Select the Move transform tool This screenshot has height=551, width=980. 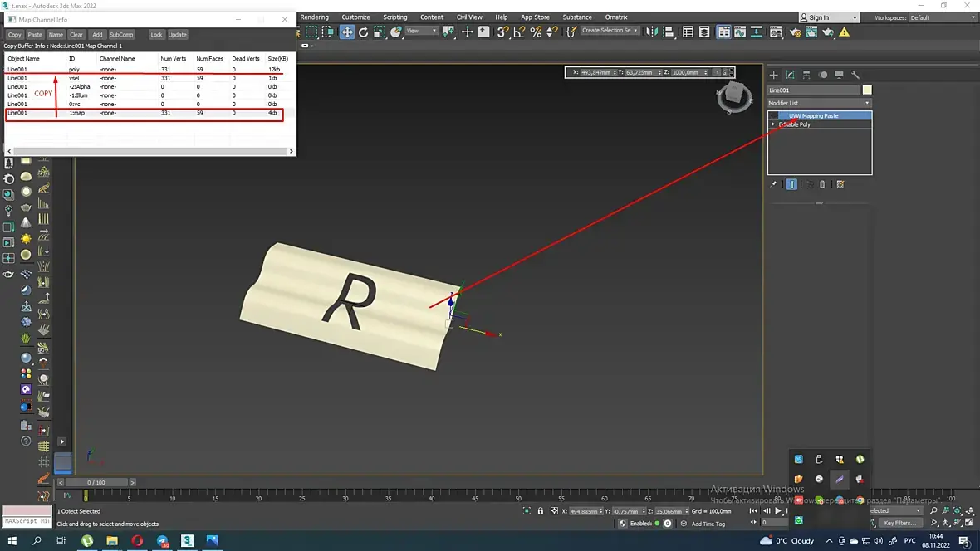pyautogui.click(x=347, y=32)
